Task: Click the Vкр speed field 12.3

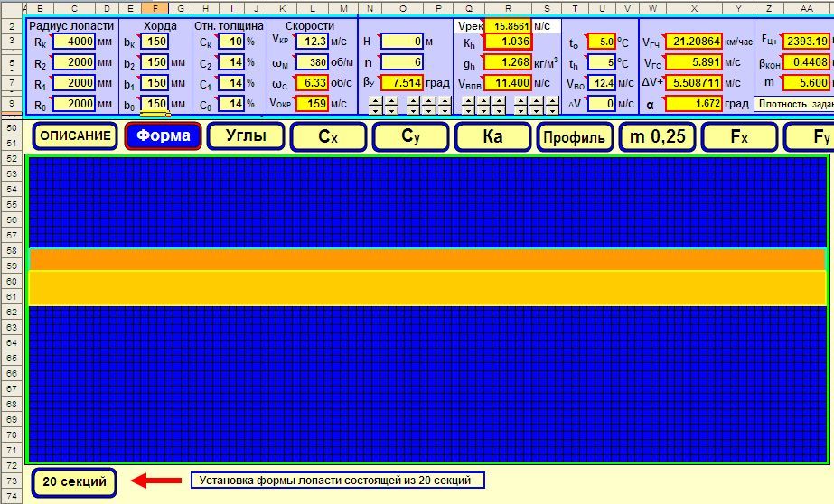Action: [x=313, y=42]
